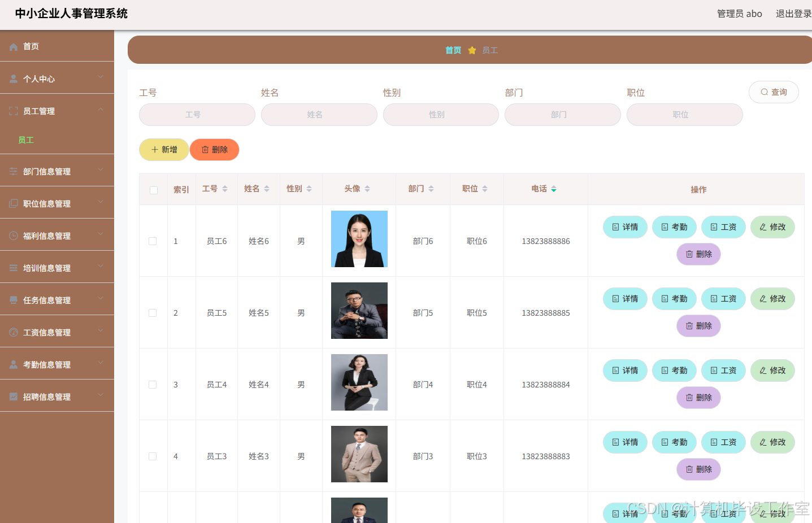Click phone number 13823888885
Viewport: 812px width, 523px height.
[x=546, y=313]
